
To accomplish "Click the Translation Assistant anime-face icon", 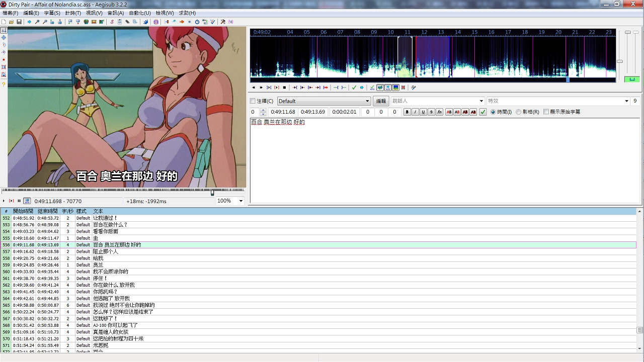I will 156,22.
